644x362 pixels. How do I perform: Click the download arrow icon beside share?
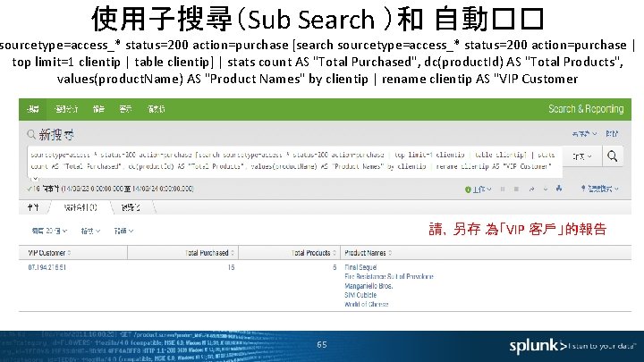[546, 189]
